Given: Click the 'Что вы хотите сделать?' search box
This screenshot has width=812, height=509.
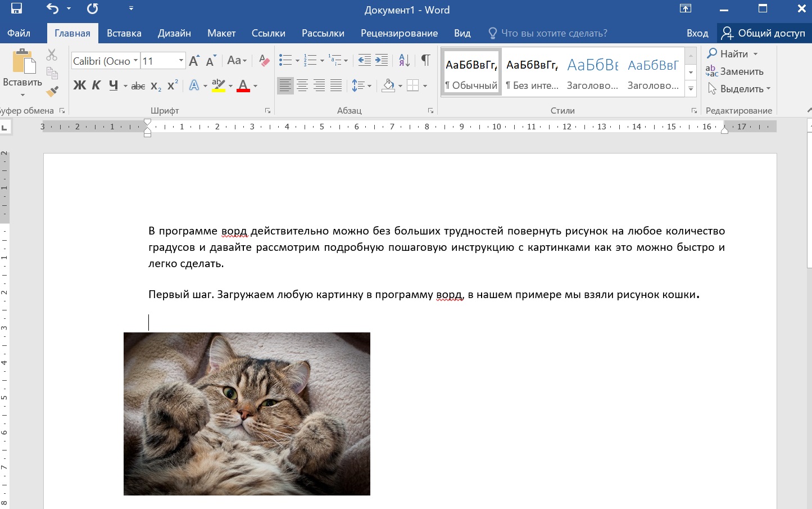Looking at the screenshot, I should tap(548, 33).
